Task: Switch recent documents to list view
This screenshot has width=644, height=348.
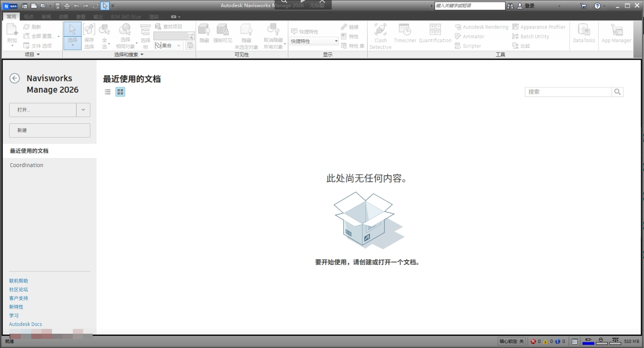Action: coord(108,92)
